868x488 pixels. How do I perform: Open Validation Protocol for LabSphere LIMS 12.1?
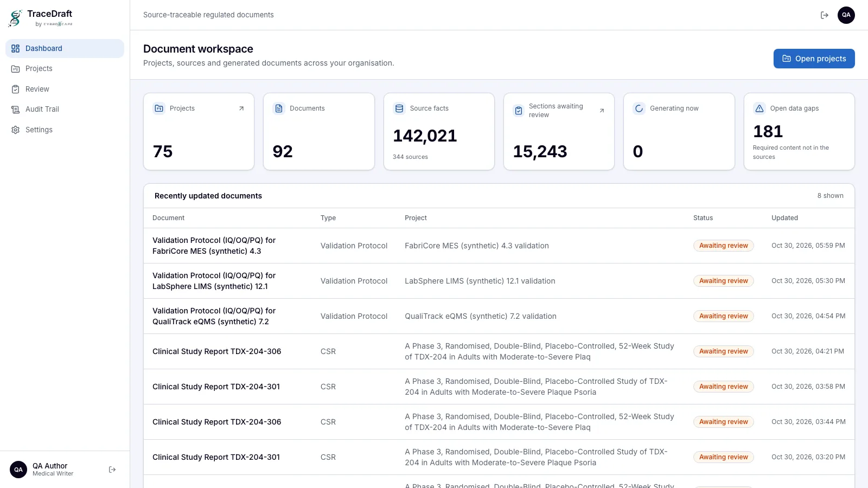(214, 281)
